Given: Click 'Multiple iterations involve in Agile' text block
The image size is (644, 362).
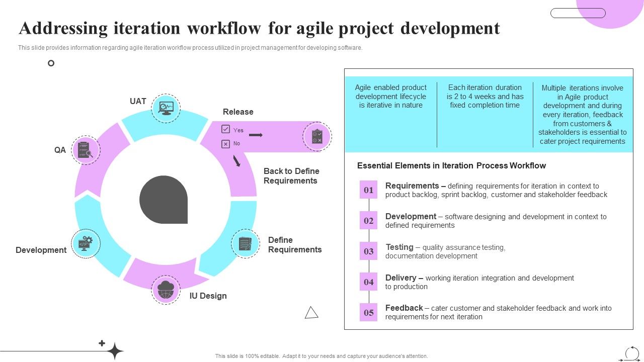Looking at the screenshot, I should (583, 115).
